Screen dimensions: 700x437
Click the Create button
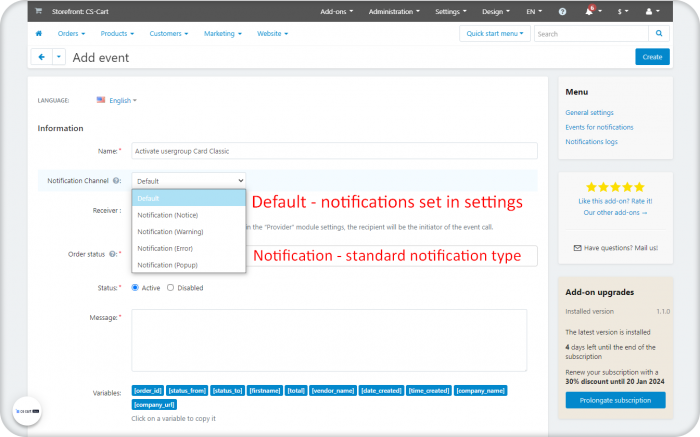(x=652, y=57)
